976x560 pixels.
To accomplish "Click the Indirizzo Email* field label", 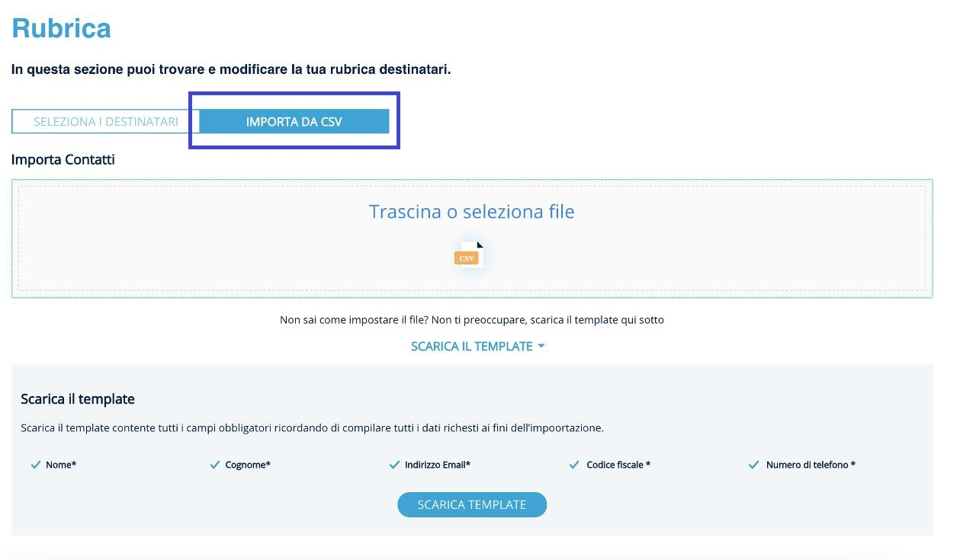I will pyautogui.click(x=438, y=465).
